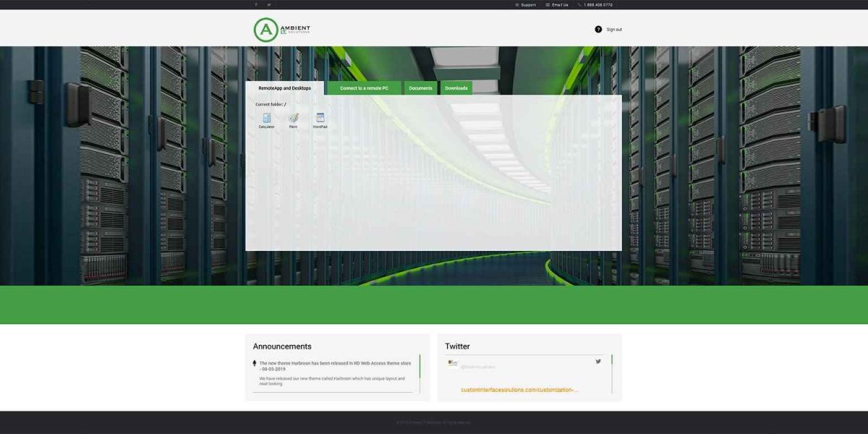Launch the Paint RemoteApp
This screenshot has width=868, height=434.
(x=292, y=118)
